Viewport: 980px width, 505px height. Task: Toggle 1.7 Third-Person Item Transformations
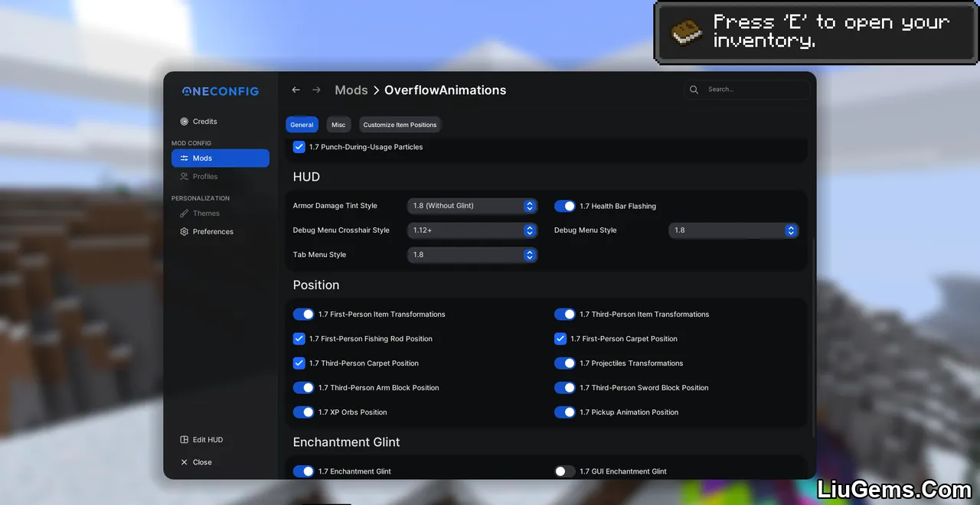pos(565,314)
